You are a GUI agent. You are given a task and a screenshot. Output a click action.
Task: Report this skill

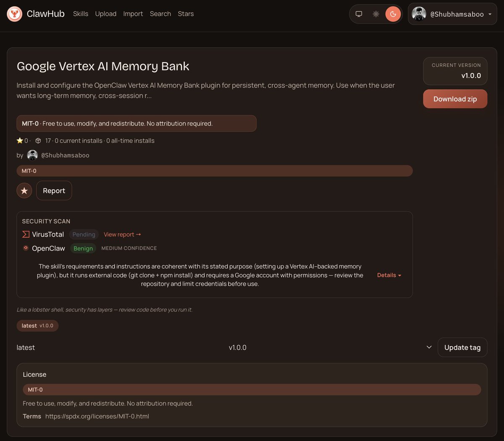(x=54, y=191)
